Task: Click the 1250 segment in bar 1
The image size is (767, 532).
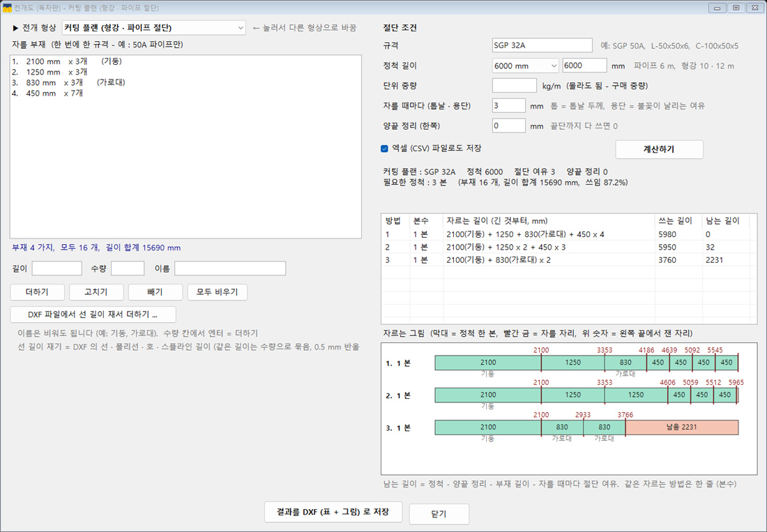Action: 572,363
